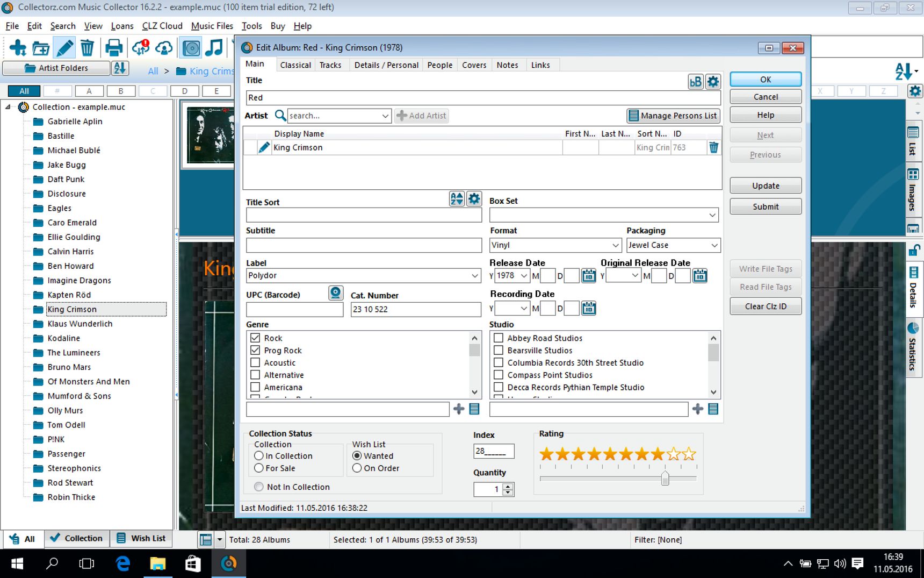Image resolution: width=924 pixels, height=578 pixels.
Task: Open the Tools menu
Action: tap(251, 26)
